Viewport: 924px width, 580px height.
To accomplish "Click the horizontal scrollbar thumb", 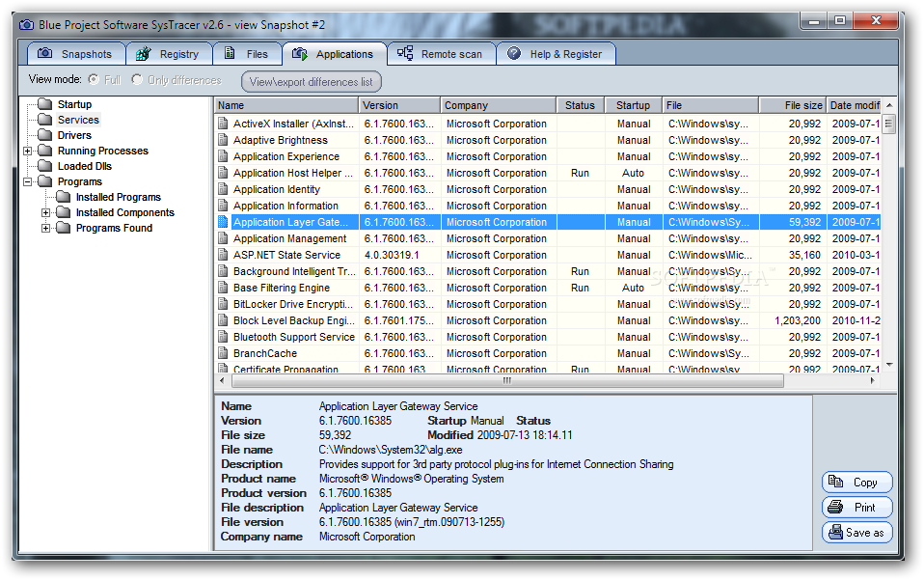I will (507, 381).
